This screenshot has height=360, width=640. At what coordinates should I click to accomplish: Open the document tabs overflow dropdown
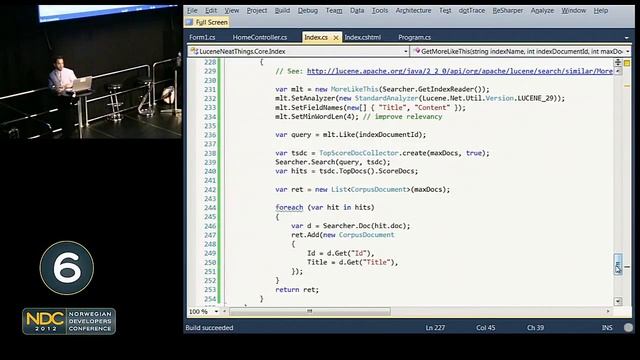click(627, 38)
